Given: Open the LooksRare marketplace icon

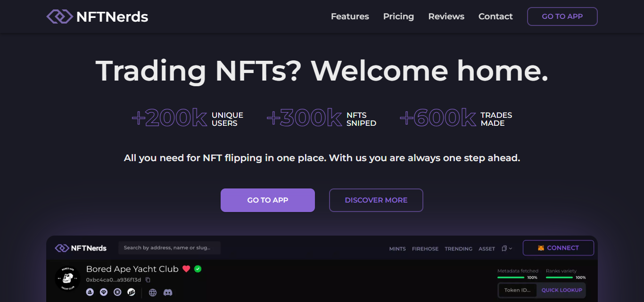Looking at the screenshot, I should (103, 292).
